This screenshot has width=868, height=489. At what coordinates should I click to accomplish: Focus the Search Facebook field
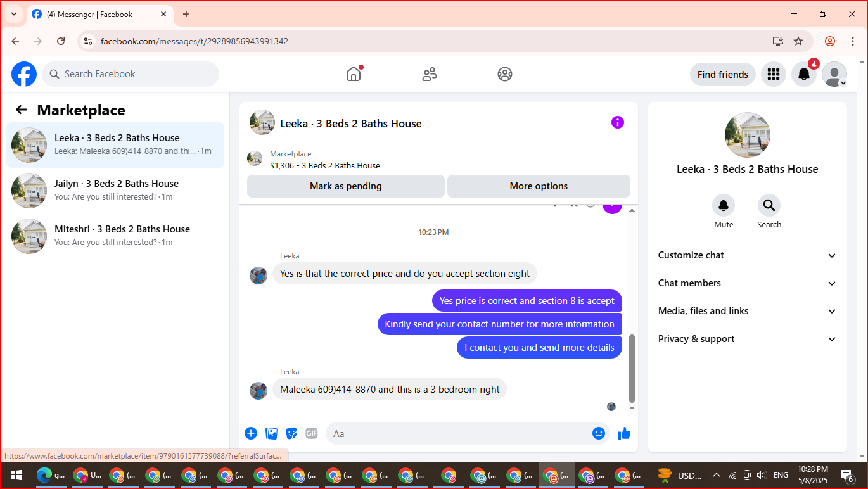click(x=131, y=74)
